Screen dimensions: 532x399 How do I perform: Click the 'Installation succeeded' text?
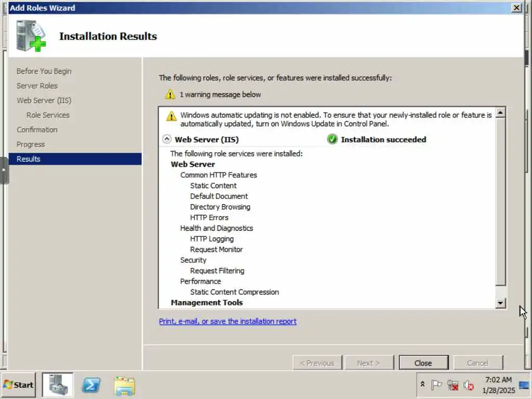coord(383,139)
